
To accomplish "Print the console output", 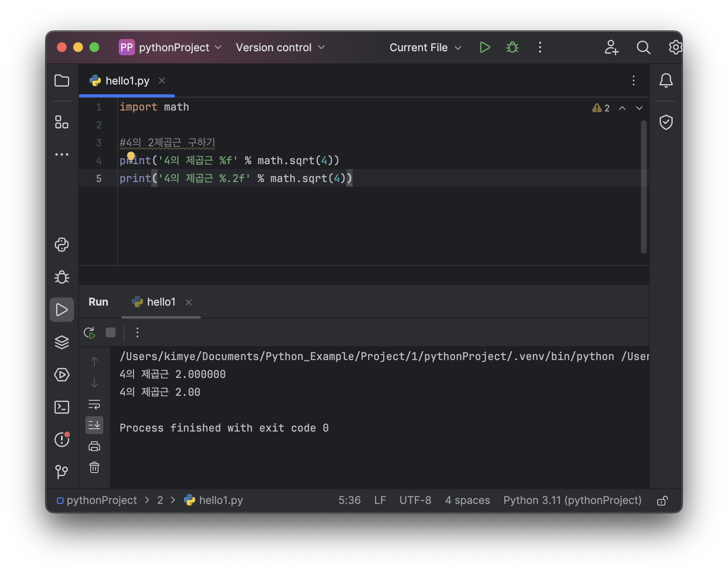I will (94, 446).
